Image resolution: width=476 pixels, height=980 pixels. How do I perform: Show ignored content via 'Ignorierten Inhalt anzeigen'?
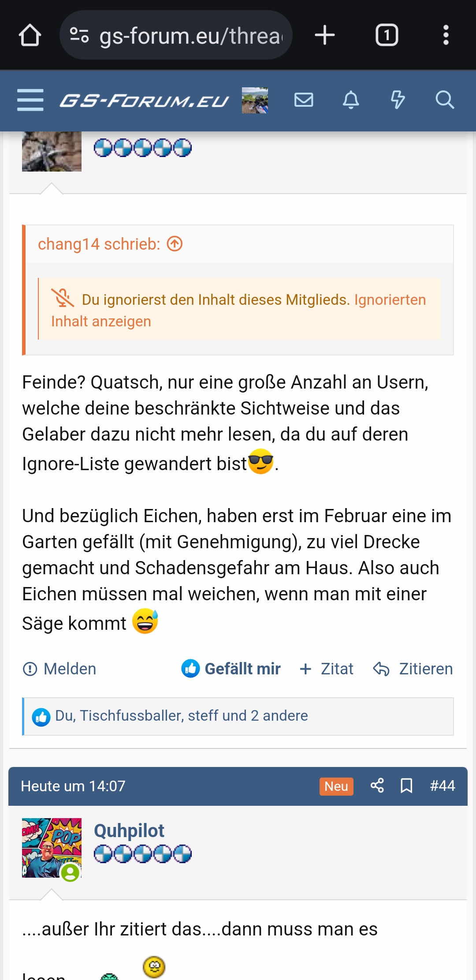point(238,310)
